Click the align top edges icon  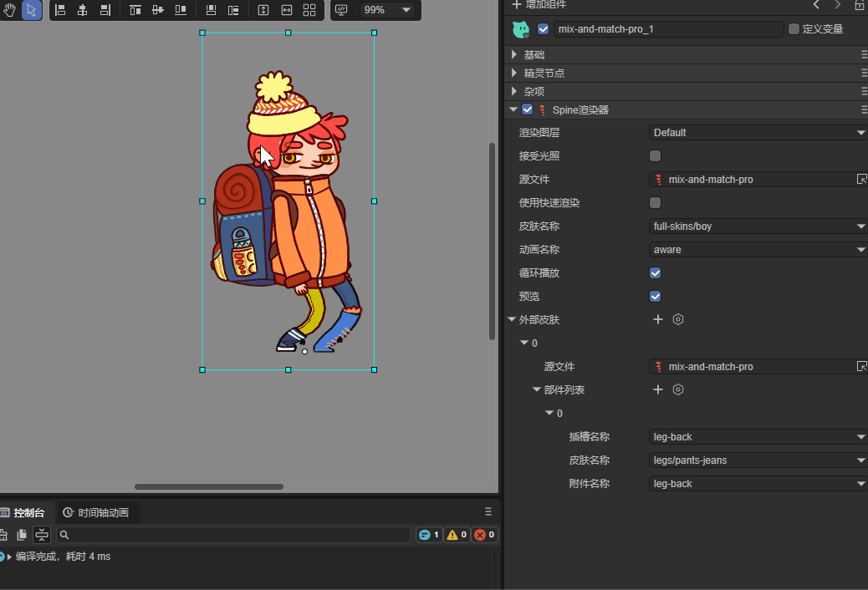pos(135,10)
